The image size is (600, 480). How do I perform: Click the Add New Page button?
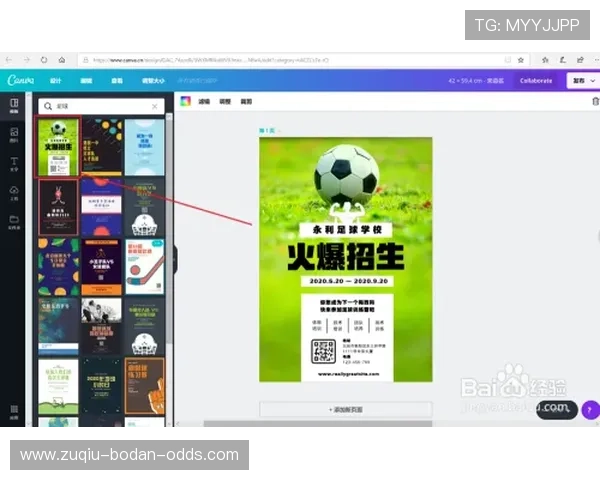tap(345, 409)
